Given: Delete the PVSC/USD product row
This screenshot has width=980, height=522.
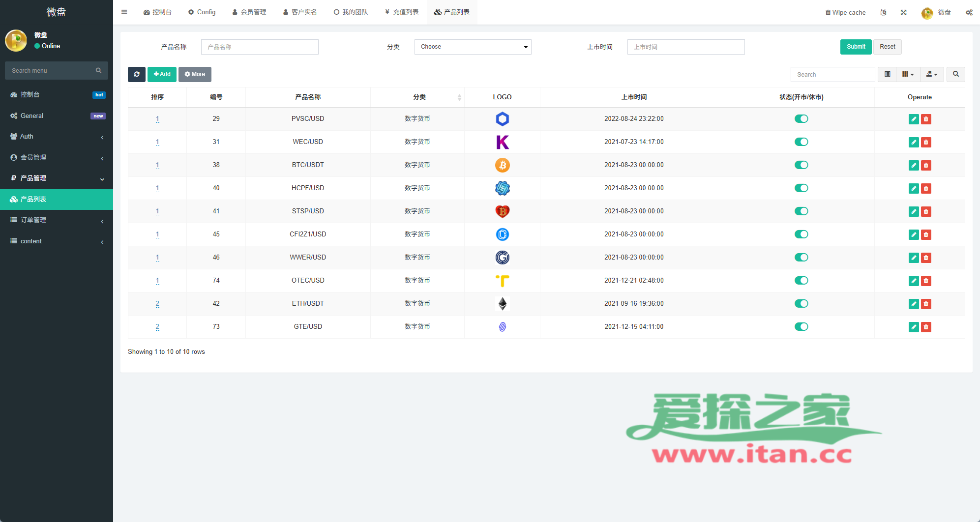Looking at the screenshot, I should (x=926, y=119).
